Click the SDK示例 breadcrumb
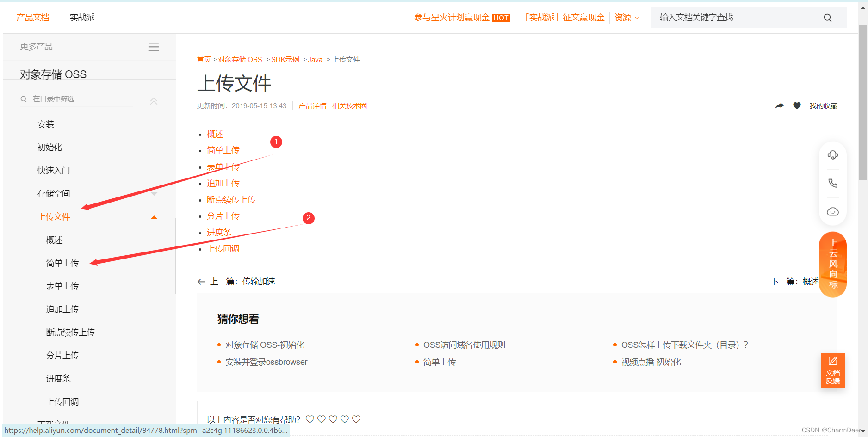This screenshot has height=437, width=868. tap(285, 60)
